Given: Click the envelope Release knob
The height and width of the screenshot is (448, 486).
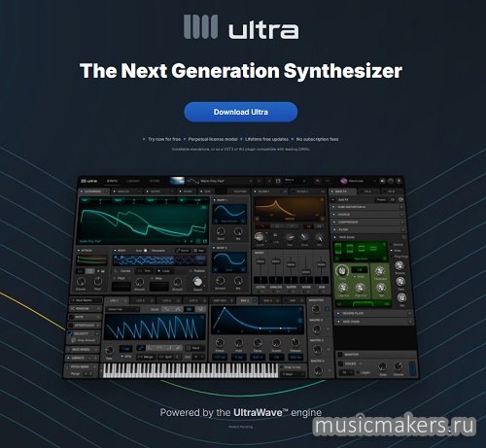Looking at the screenshot, I should [295, 342].
